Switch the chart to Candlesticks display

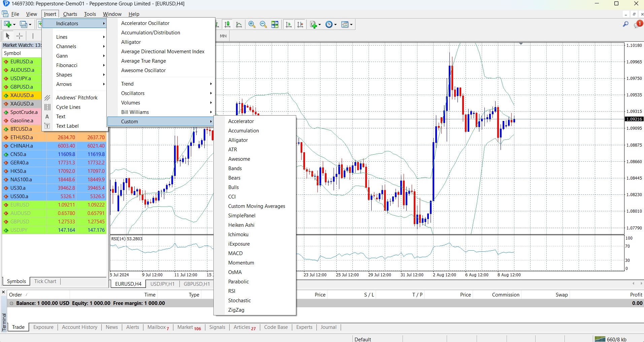pos(227,24)
